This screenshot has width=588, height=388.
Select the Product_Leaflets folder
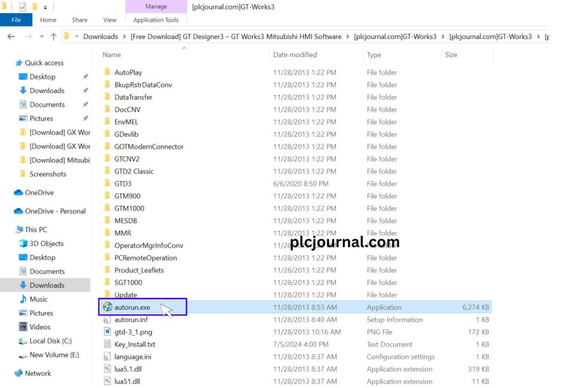click(x=139, y=270)
